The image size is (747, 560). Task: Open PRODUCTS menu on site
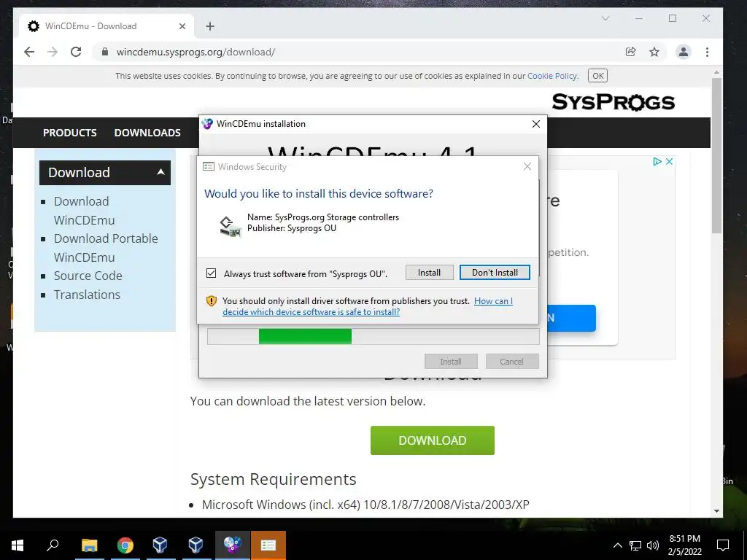(x=69, y=133)
